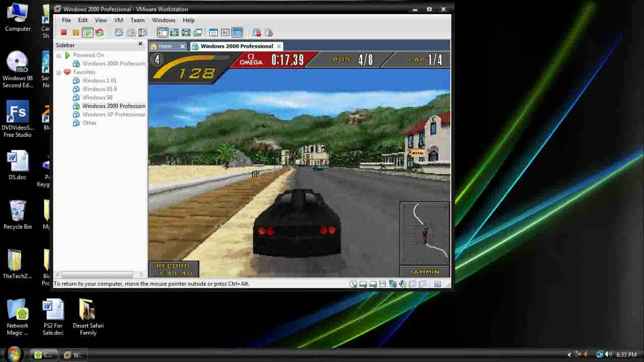
Task: Click the sound card status icon
Action: 403,284
